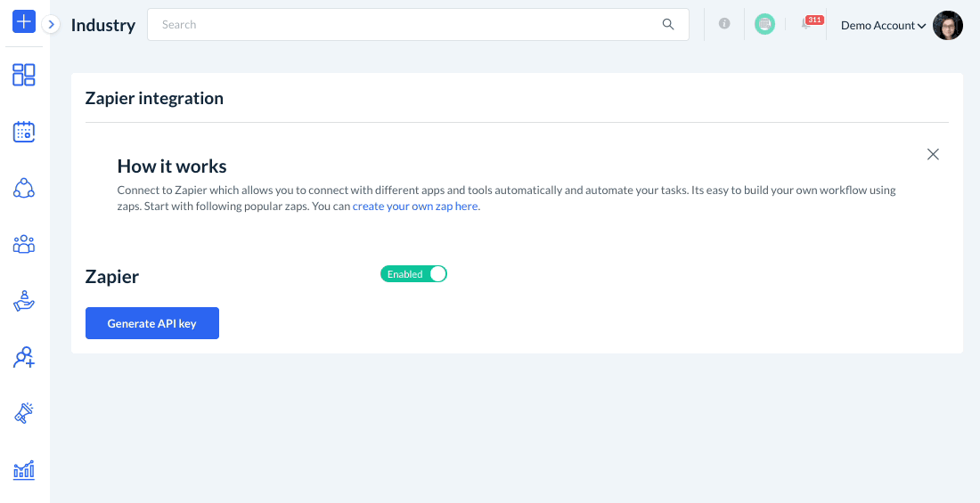Open the add-user icon in sidebar
Screen dimensions: 980x503
tap(24, 357)
